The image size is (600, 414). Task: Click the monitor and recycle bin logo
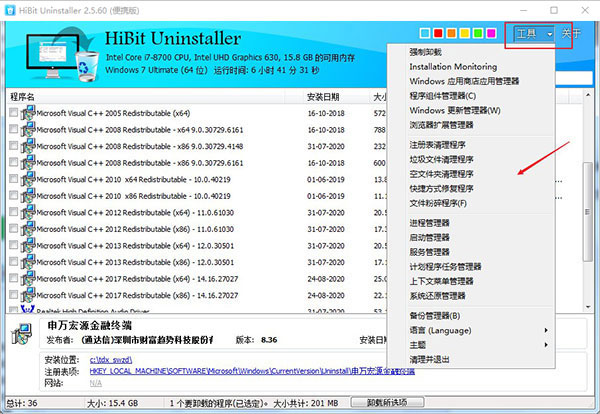[62, 54]
